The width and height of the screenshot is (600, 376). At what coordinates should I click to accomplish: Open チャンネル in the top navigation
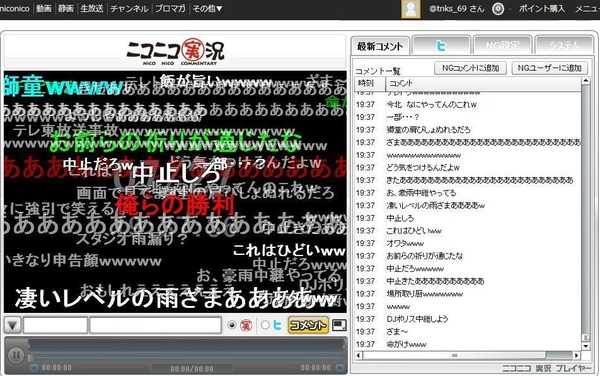point(129,8)
